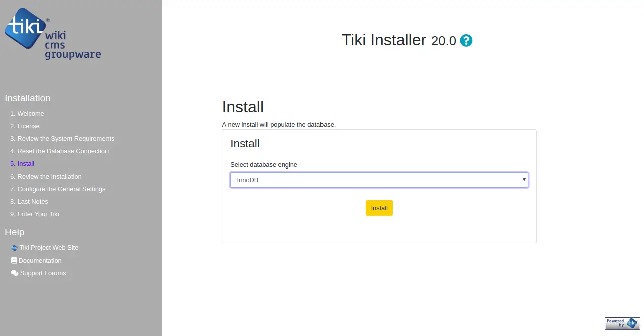This screenshot has width=644, height=336.
Task: Click the Help sidebar heading
Action: pos(15,232)
